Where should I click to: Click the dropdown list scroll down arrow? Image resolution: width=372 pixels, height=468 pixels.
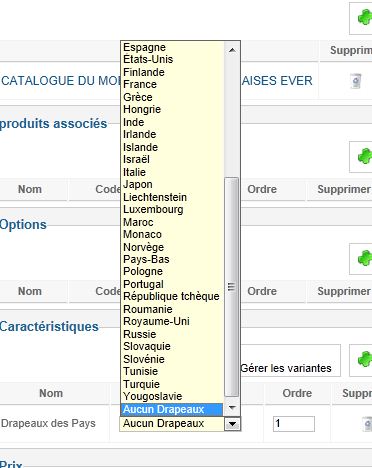point(232,407)
